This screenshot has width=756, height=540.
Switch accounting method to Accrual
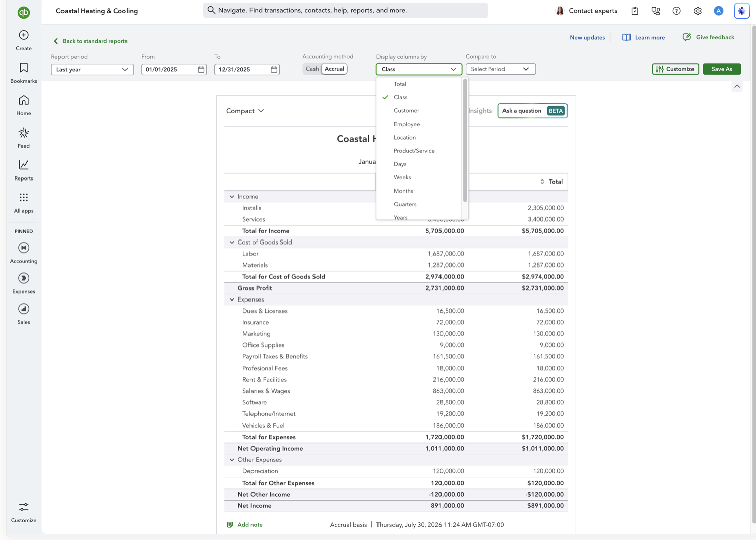click(334, 69)
